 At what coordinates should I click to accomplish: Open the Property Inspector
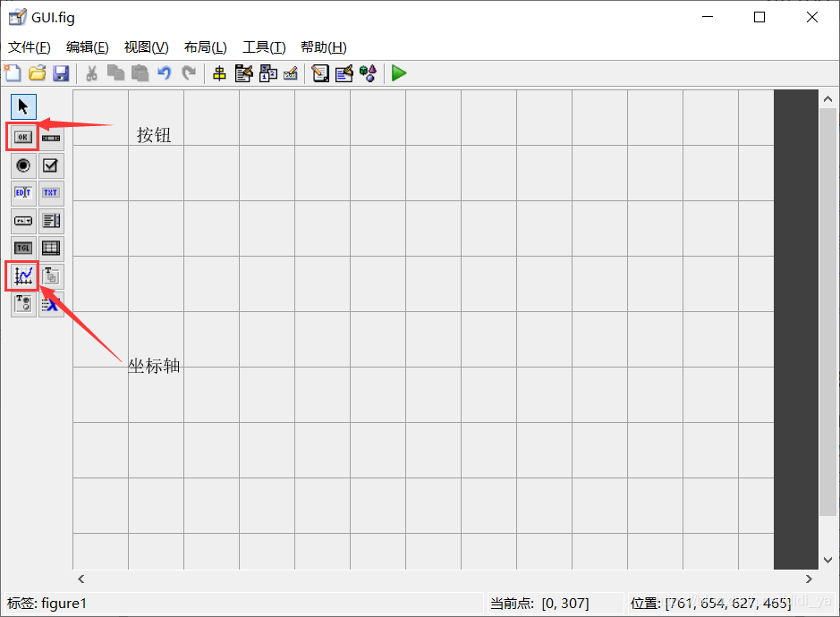344,73
